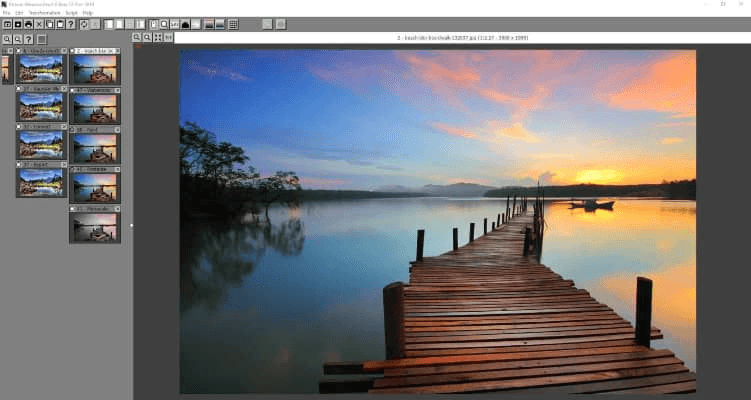Click the 1:1 actual size viewer icon
751x400 pixels.
click(x=168, y=37)
